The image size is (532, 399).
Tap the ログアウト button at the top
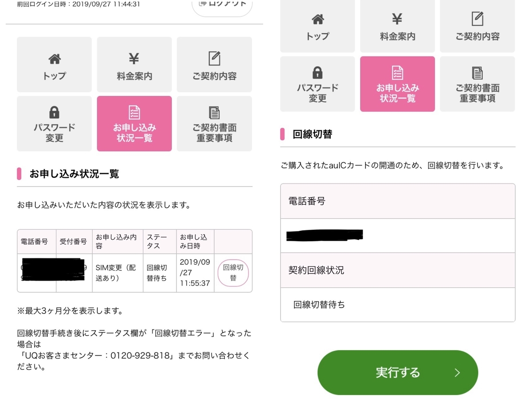(222, 4)
